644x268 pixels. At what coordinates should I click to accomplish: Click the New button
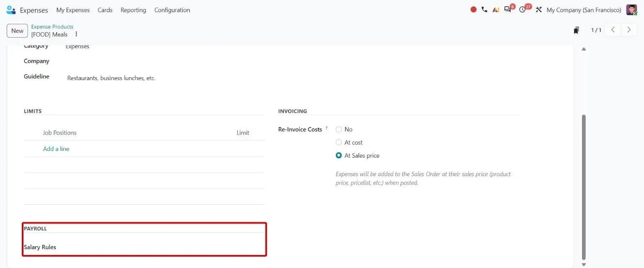(17, 31)
